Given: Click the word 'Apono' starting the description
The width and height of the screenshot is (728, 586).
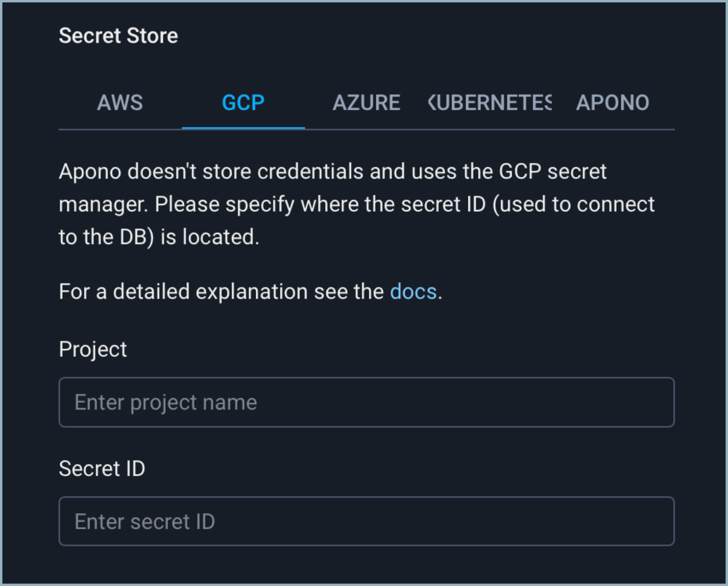Looking at the screenshot, I should (x=90, y=172).
